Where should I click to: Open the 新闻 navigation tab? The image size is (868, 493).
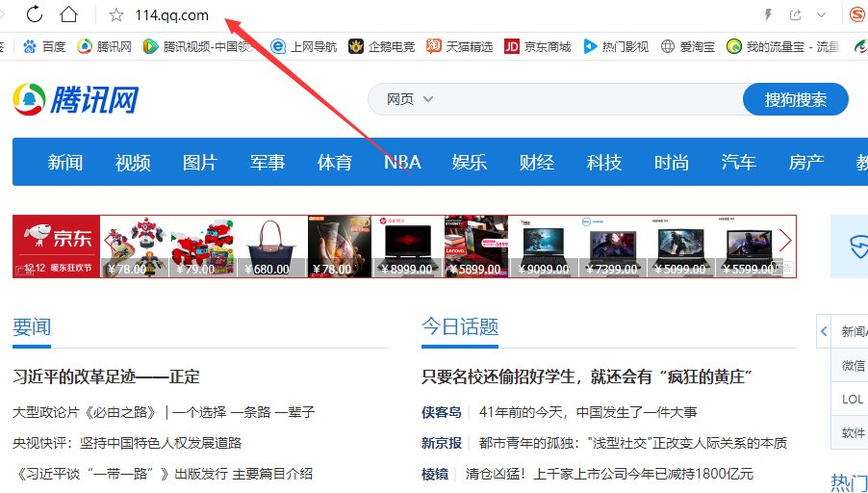click(65, 163)
